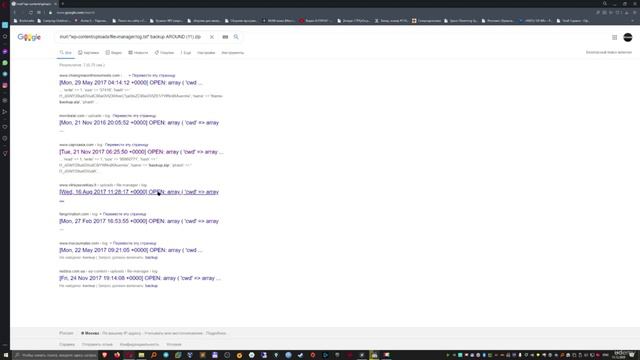
Task: Translate the 21 Nov 2016 result page
Action: [134, 116]
